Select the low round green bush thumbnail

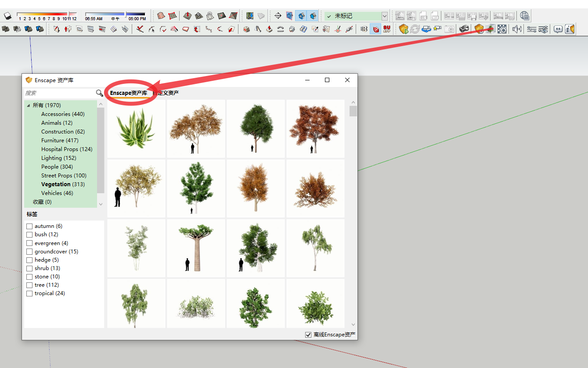coord(315,303)
